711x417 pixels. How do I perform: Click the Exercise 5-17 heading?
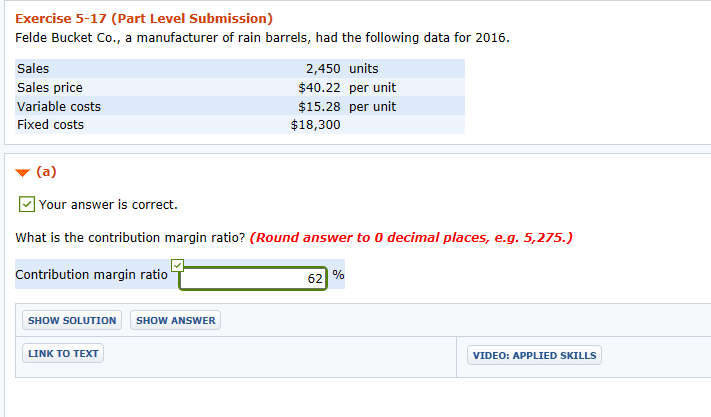[x=144, y=20]
